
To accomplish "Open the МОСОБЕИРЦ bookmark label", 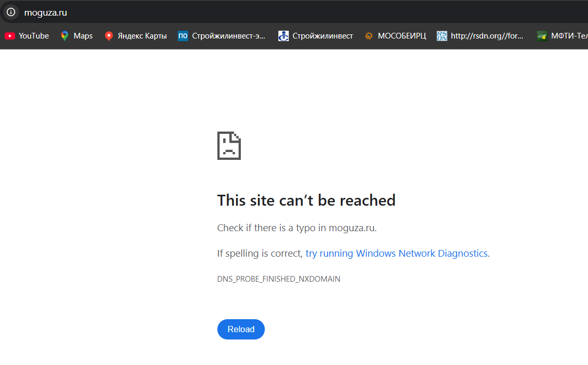I will click(402, 36).
